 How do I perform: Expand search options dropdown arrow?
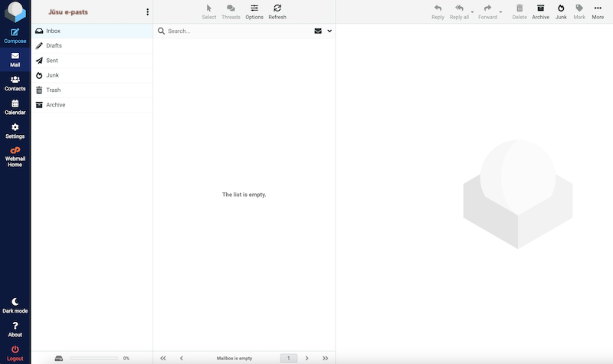click(x=329, y=31)
